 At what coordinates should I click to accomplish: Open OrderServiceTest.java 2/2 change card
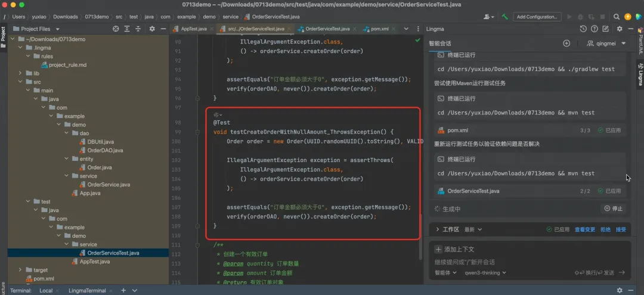pos(530,191)
